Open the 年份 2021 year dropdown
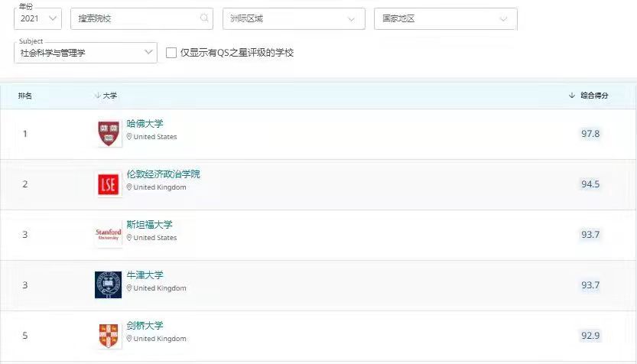 click(x=37, y=18)
